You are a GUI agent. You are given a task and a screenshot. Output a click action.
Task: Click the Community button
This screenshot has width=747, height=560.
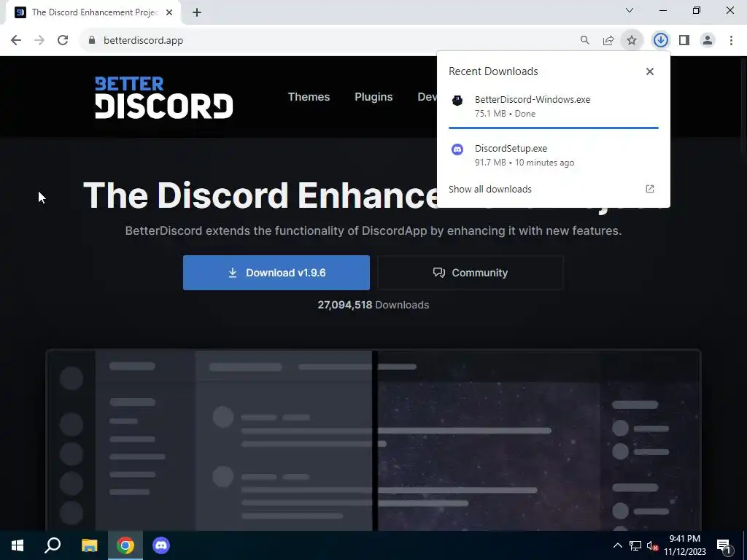coord(471,273)
